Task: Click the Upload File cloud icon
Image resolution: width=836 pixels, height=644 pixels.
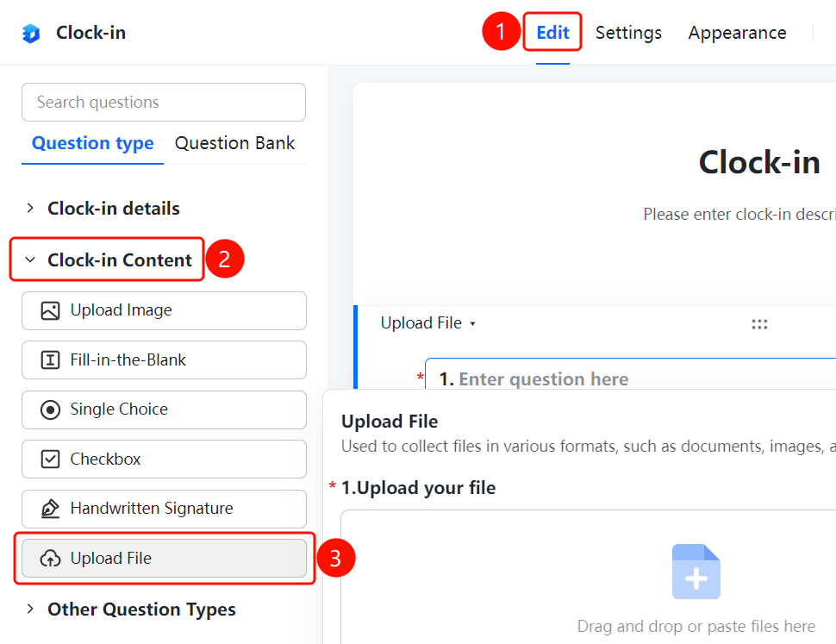Action: (50, 558)
